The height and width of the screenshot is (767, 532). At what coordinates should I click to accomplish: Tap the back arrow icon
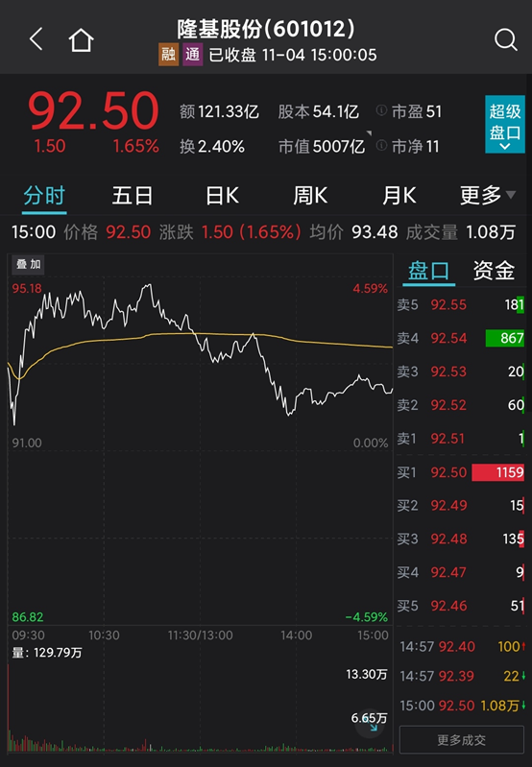tap(36, 39)
